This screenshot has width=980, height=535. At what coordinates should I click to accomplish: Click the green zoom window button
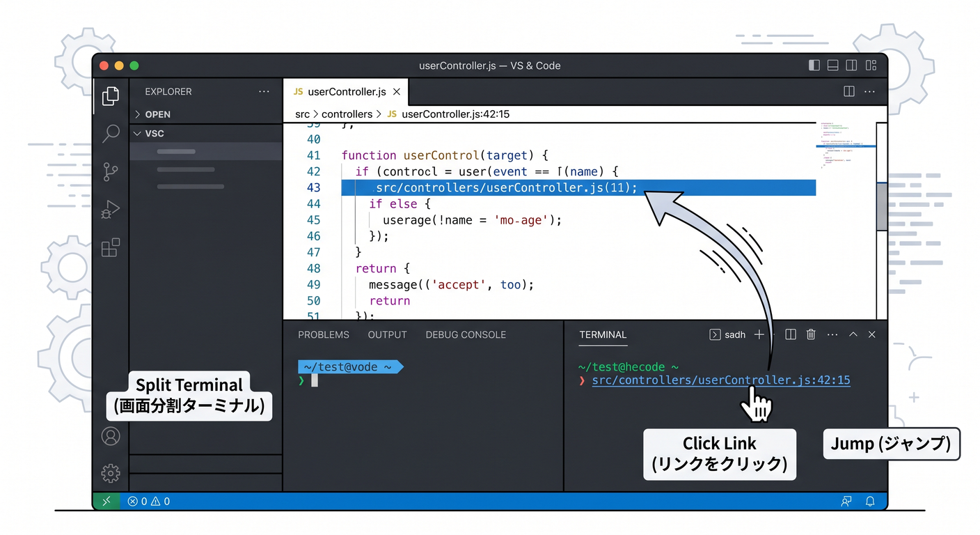pos(134,65)
